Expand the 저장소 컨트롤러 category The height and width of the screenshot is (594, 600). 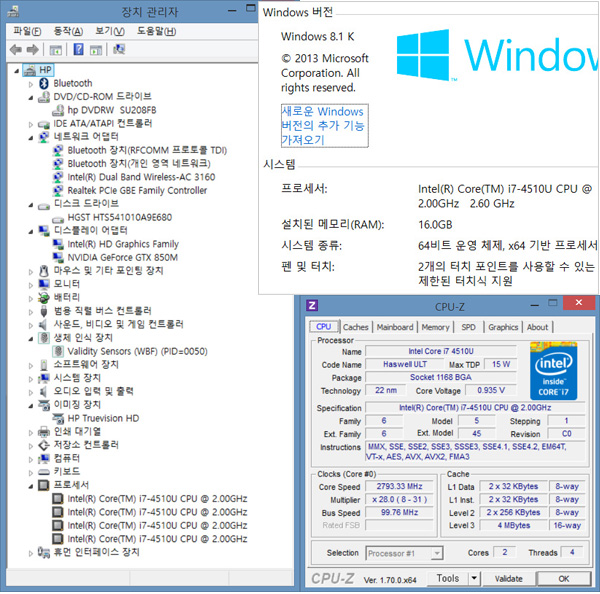tap(31, 446)
